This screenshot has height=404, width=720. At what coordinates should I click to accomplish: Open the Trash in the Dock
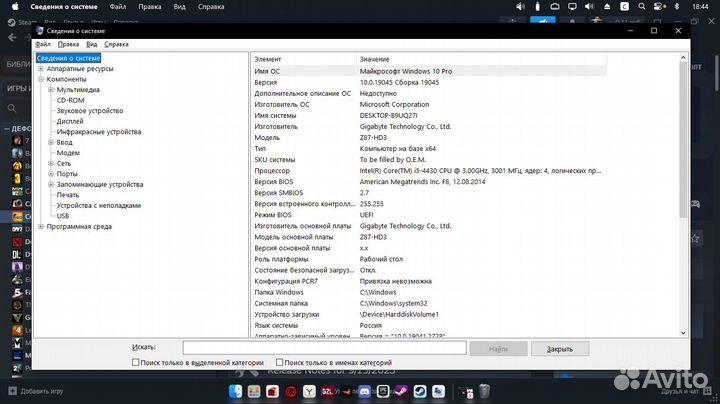(x=484, y=392)
